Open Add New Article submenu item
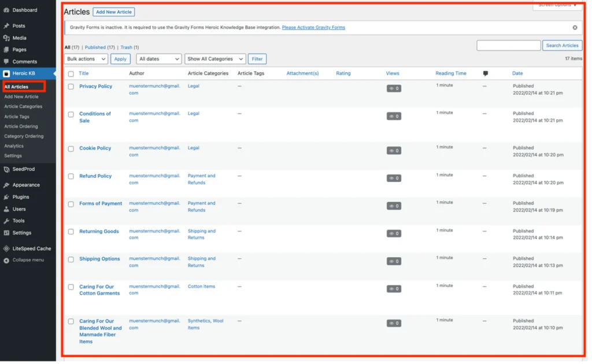Viewport: 592px width, 364px height. (21, 97)
